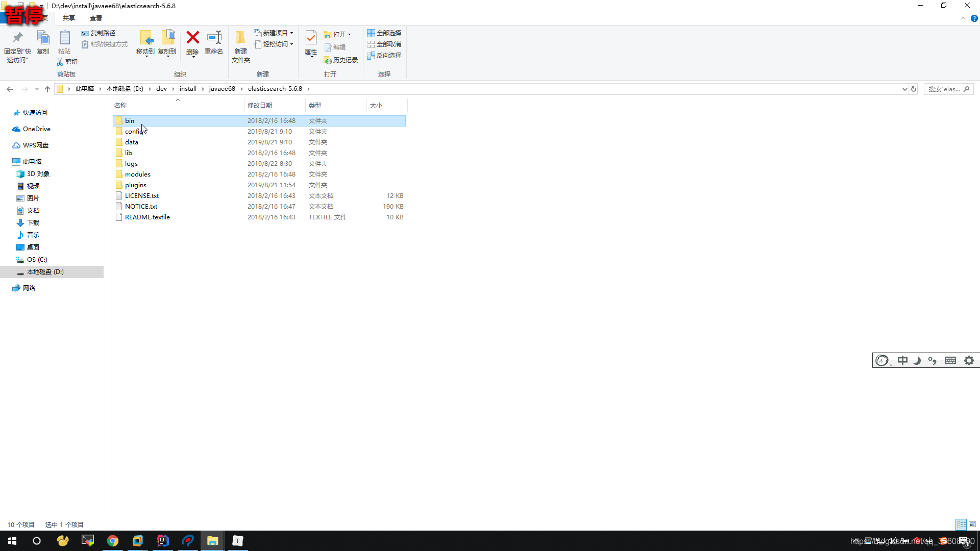
Task: Select the logs folder
Action: [259, 164]
